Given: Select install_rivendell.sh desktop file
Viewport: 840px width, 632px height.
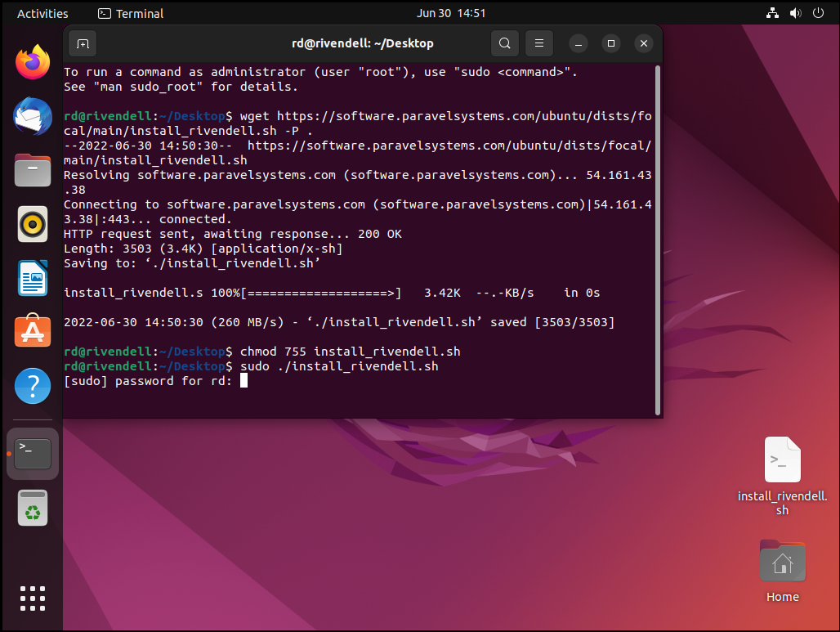Looking at the screenshot, I should 782,476.
